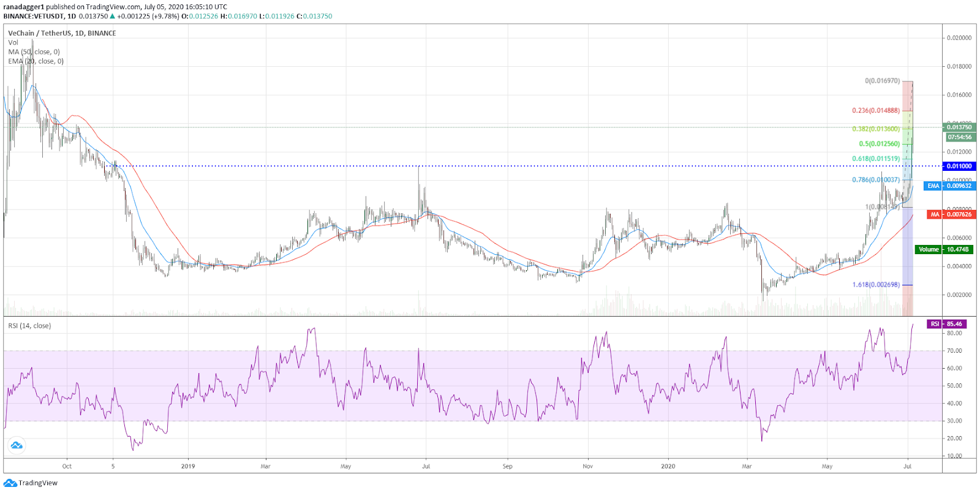
Task: Select the Fibonacci 0.5(0.012560) level label
Action: point(879,144)
